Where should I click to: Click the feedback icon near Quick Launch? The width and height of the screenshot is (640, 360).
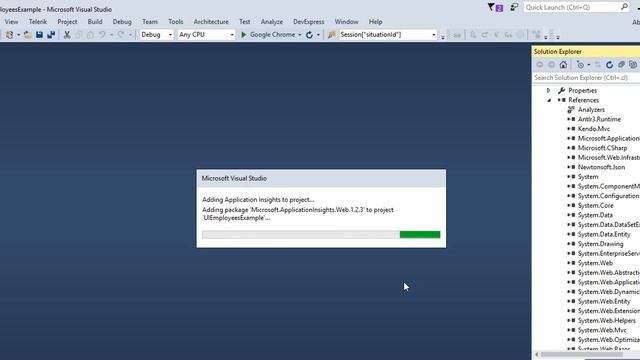(x=514, y=7)
